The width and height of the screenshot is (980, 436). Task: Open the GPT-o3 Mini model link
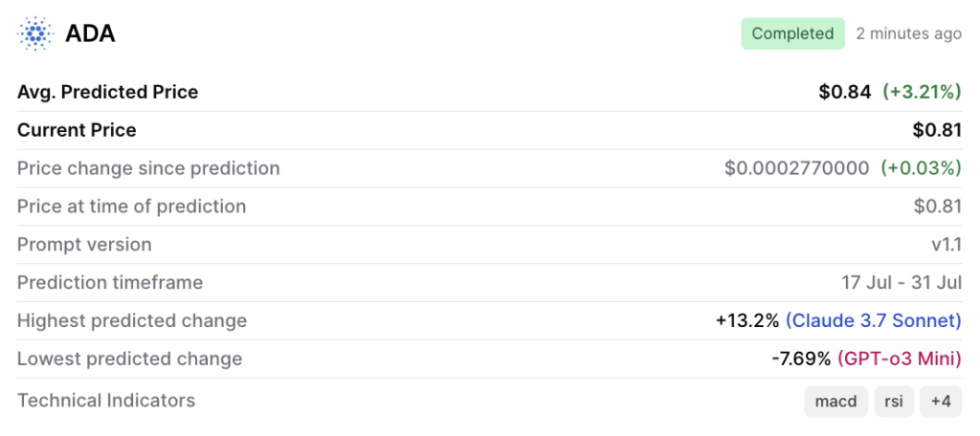(x=899, y=360)
